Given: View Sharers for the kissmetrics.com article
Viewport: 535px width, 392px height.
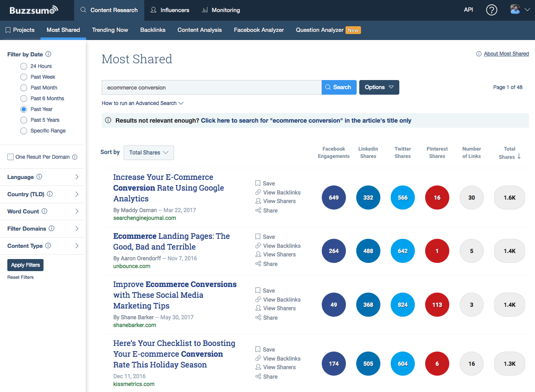Looking at the screenshot, I should point(276,367).
